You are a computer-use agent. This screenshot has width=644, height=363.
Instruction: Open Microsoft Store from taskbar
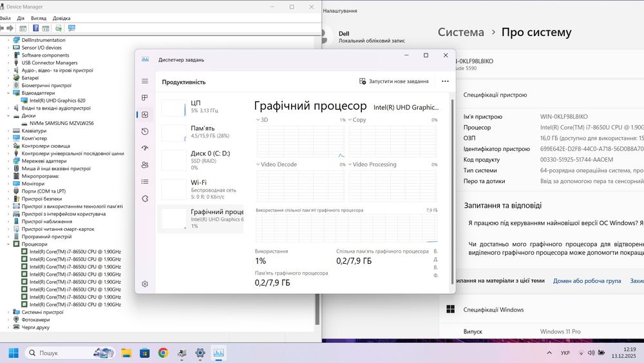[144, 353]
